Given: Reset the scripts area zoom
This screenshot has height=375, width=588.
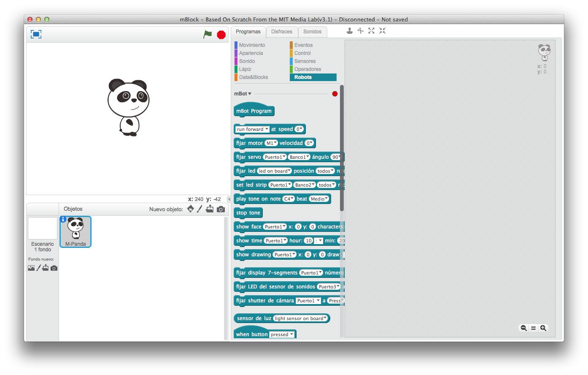Looking at the screenshot, I should tap(533, 328).
